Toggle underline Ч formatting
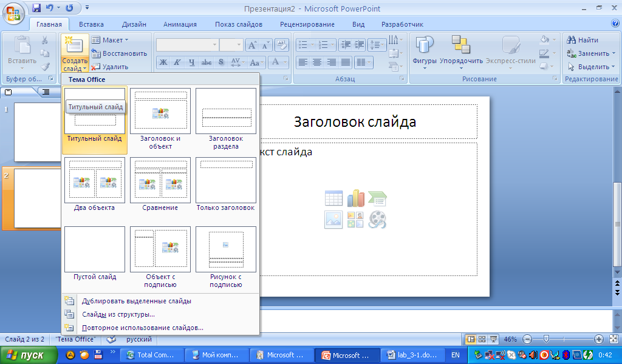This screenshot has height=364, width=622. pos(191,62)
